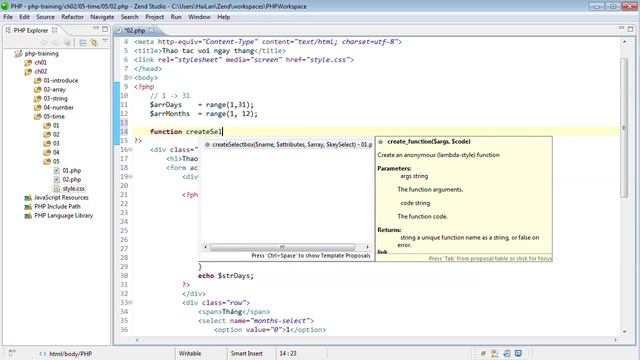Select PHP Language Library node

[x=63, y=216]
